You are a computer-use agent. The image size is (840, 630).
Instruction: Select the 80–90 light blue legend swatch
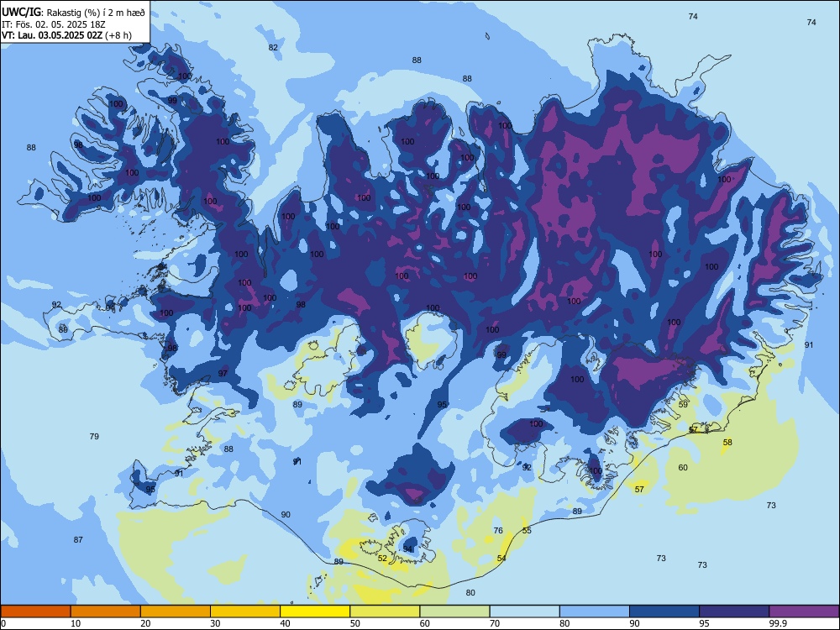click(595, 612)
